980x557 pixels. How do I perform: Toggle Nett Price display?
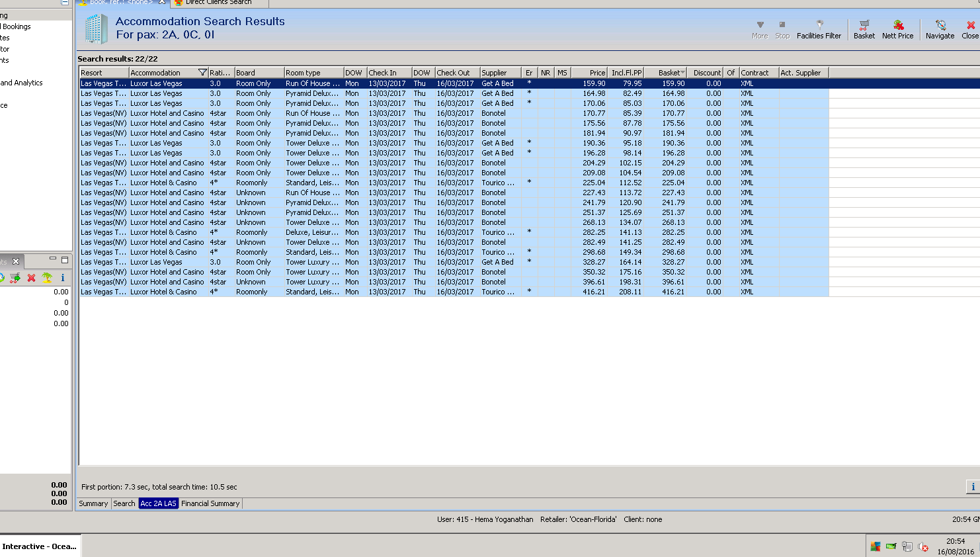(x=897, y=30)
